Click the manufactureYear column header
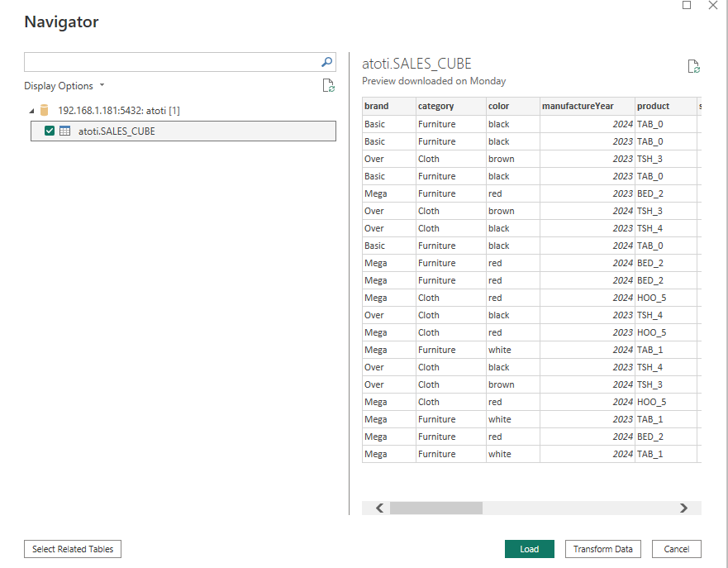The height and width of the screenshot is (568, 728). [x=588, y=107]
